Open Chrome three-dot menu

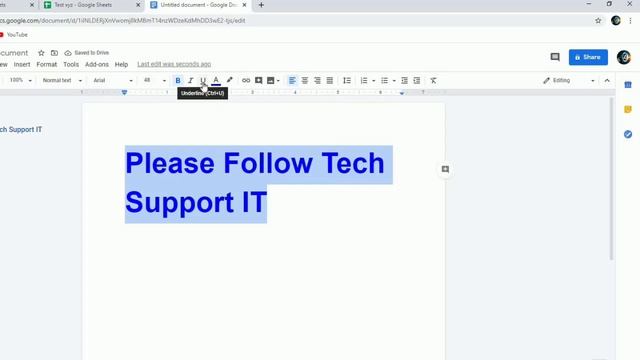point(630,20)
